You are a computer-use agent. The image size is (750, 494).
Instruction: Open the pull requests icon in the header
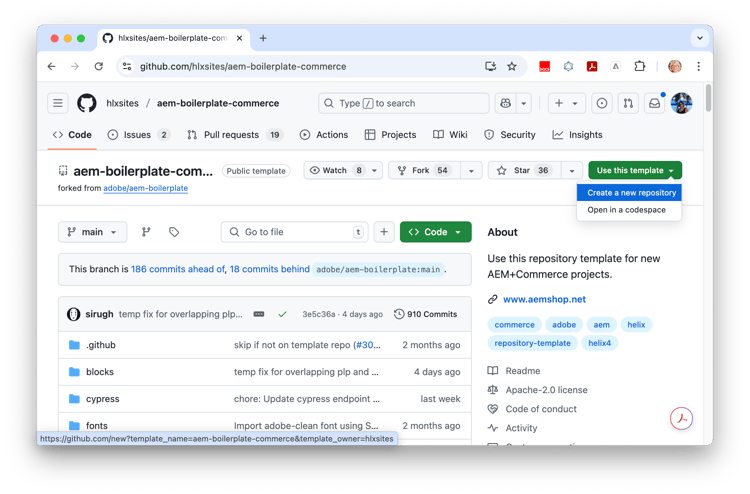click(628, 103)
